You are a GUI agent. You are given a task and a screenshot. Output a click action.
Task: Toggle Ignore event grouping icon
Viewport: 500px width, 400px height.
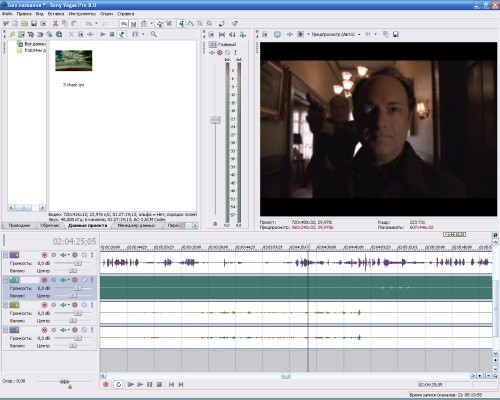[169, 23]
